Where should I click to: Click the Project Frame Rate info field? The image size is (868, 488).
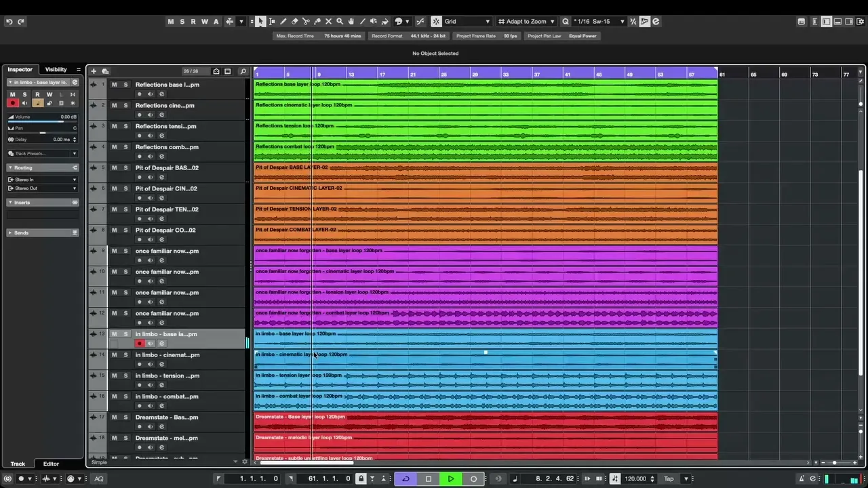487,36
